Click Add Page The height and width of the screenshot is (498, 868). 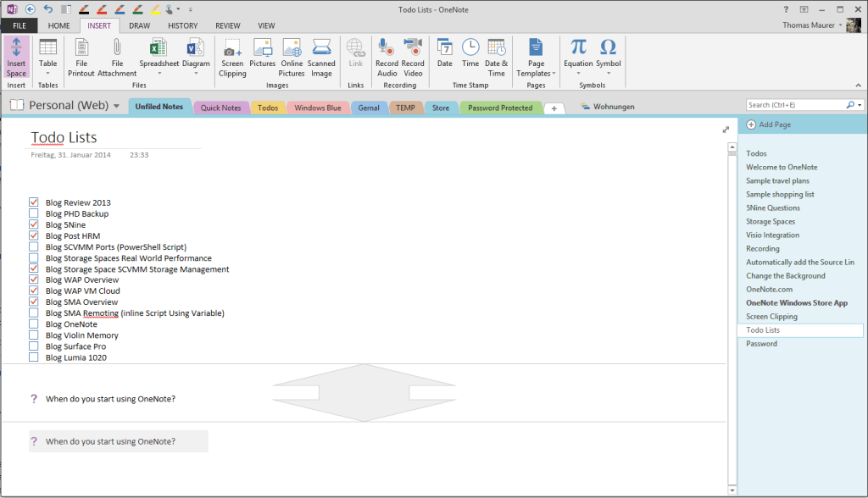(769, 125)
